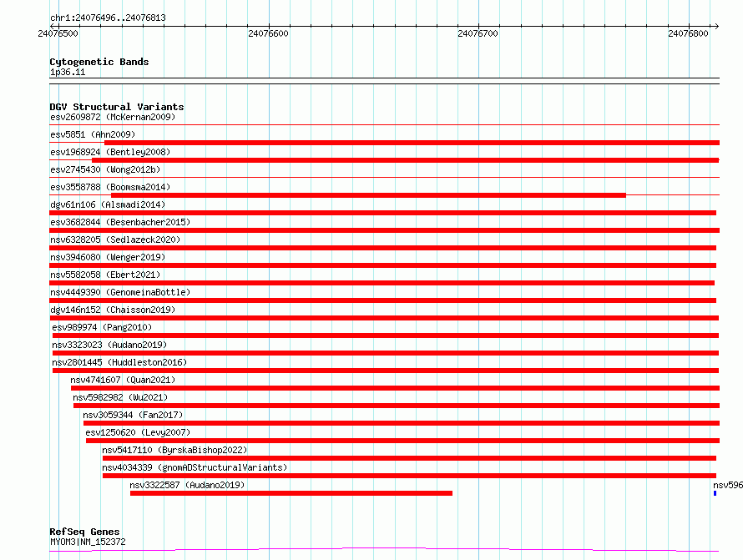The height and width of the screenshot is (560, 743).
Task: Click the 24076600 ruler coordinate
Action: click(x=268, y=33)
